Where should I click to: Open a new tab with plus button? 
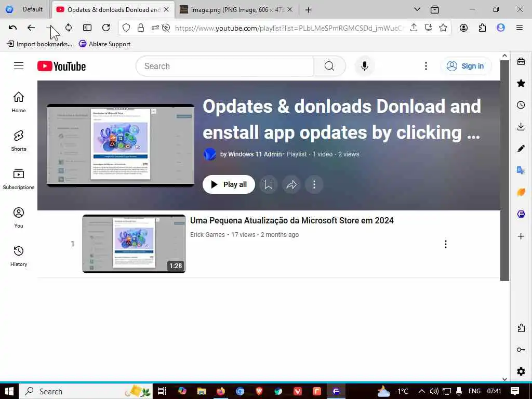point(308,10)
